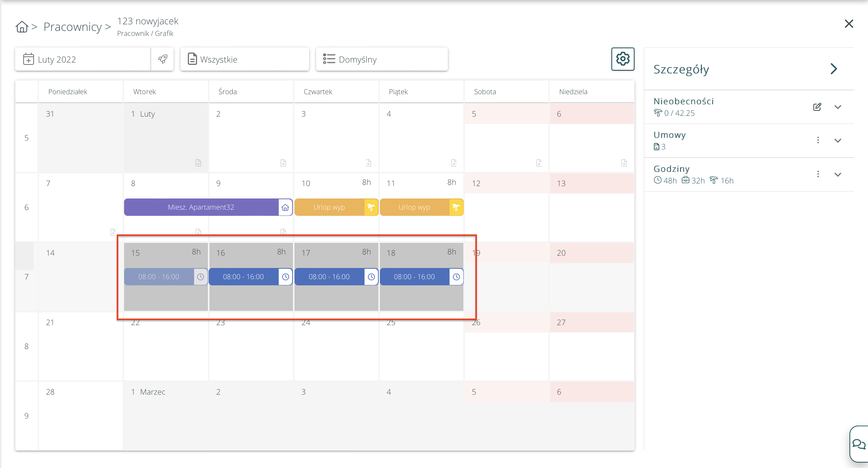Click the rocket icon beside Luty 2022

(x=163, y=59)
